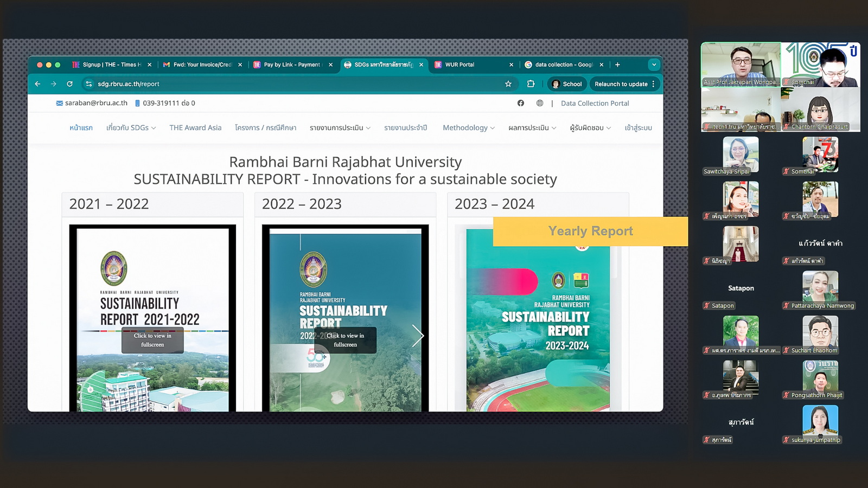Click the browser back arrow icon
The image size is (868, 488).
click(x=37, y=84)
